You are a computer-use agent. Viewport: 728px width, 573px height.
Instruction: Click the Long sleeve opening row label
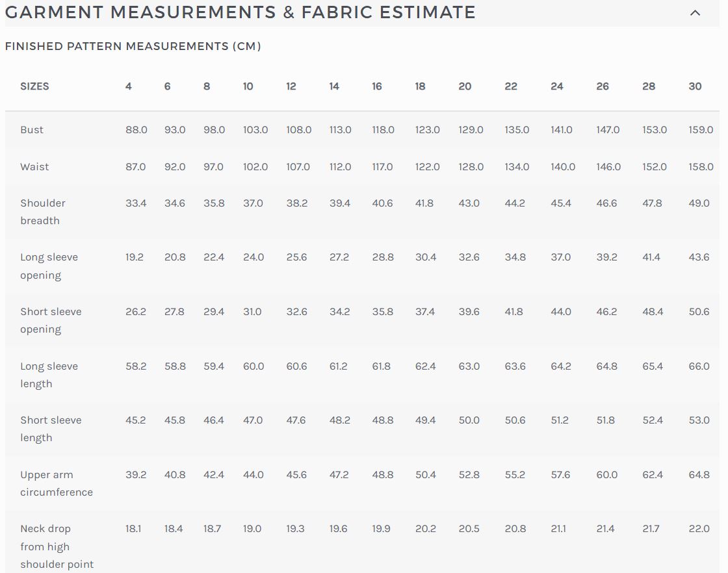49,266
